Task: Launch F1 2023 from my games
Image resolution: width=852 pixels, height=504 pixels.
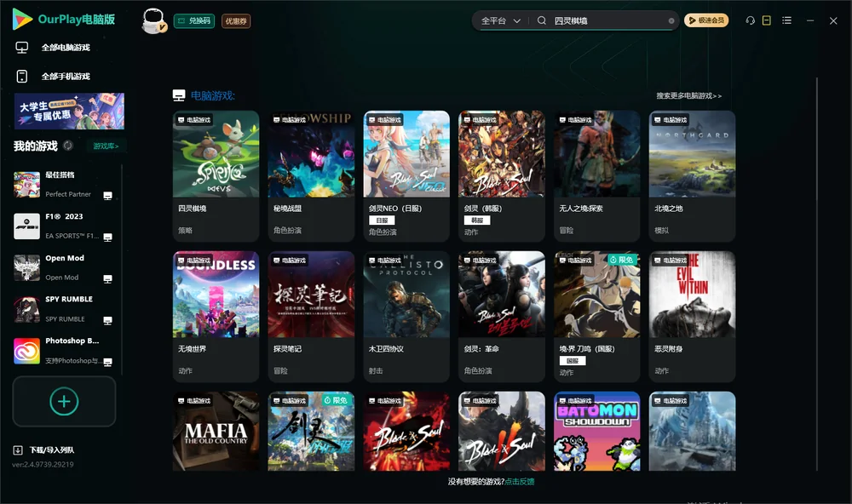Action: point(63,226)
